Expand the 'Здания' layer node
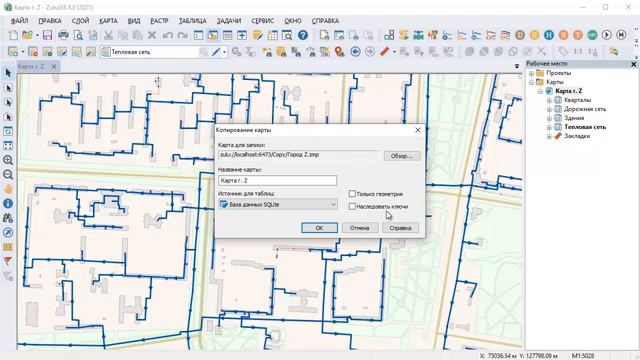Viewport: 640px width, 360px height. point(549,118)
